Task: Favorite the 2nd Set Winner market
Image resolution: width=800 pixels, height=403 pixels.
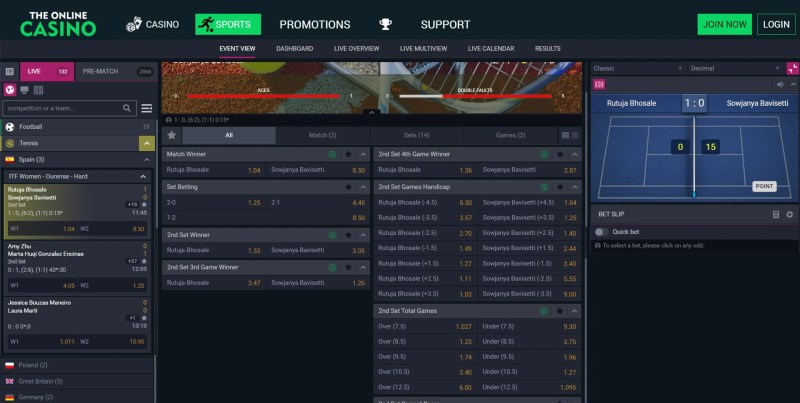Action: (x=348, y=235)
